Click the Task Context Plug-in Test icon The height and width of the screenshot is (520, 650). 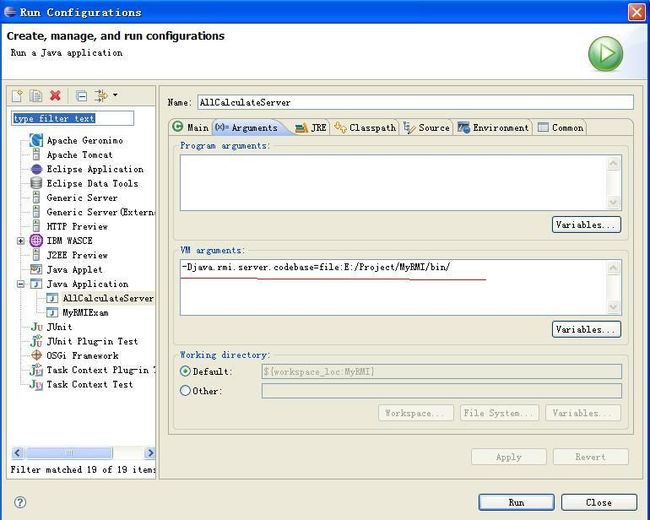(36, 370)
